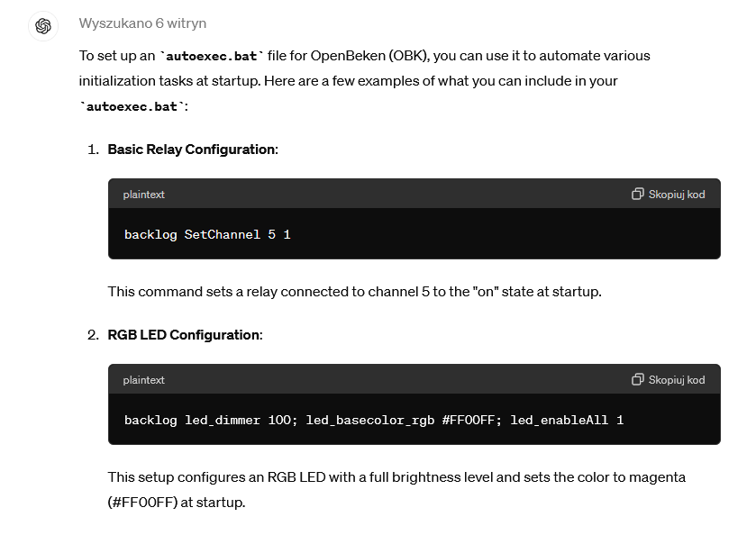The width and height of the screenshot is (756, 535).
Task: Click copy icon in led_dimmer code block
Action: click(x=638, y=380)
